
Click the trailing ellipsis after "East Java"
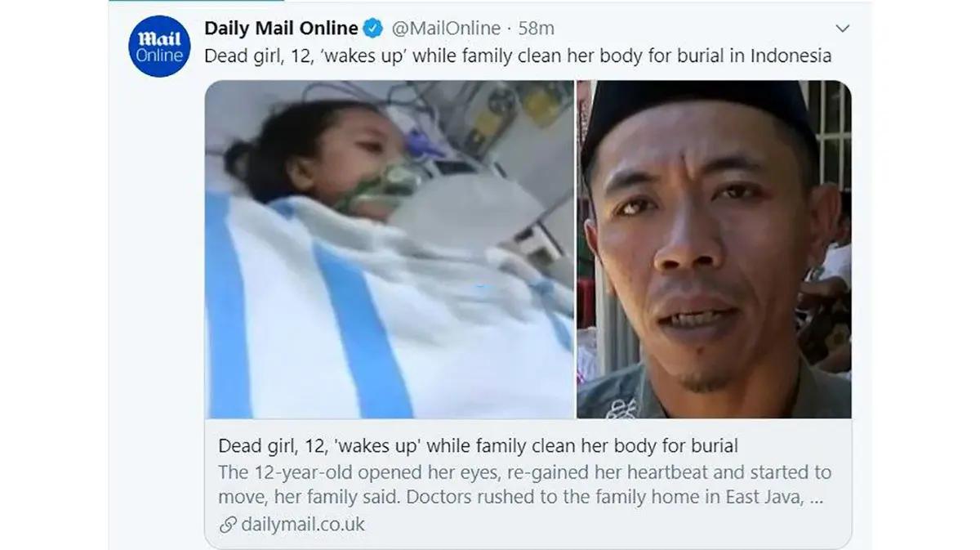[815, 500]
